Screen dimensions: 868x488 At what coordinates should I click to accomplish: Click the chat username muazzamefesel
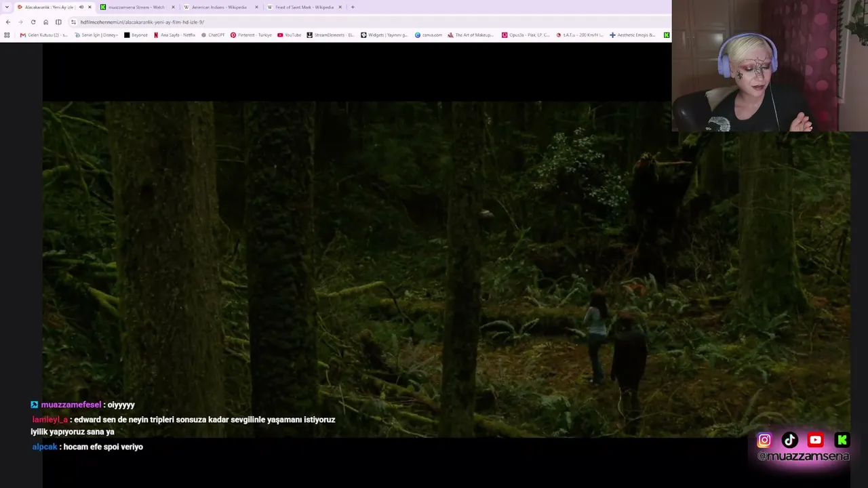point(71,405)
